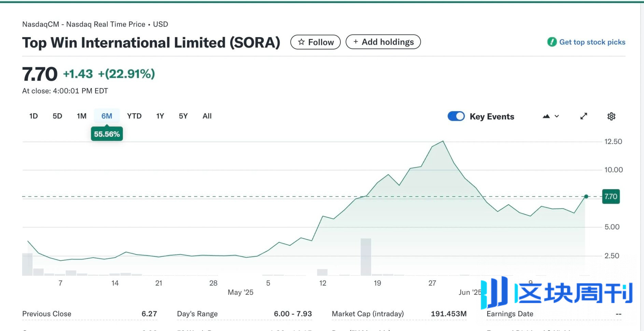
Task: Click the 7.70 current price tag on the axis
Action: (611, 197)
